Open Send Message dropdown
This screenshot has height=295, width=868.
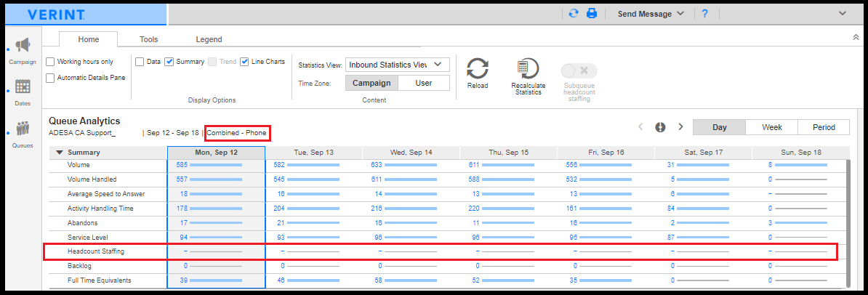tap(651, 14)
